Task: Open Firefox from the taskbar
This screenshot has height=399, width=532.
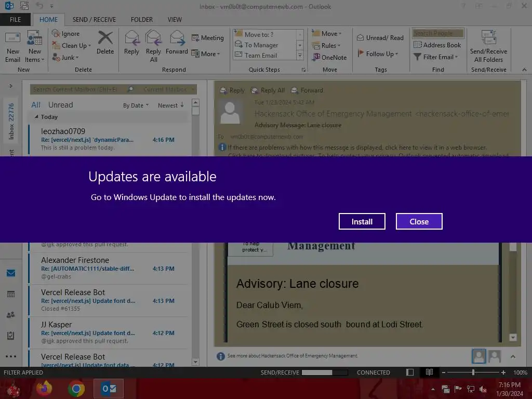Action: [44, 389]
